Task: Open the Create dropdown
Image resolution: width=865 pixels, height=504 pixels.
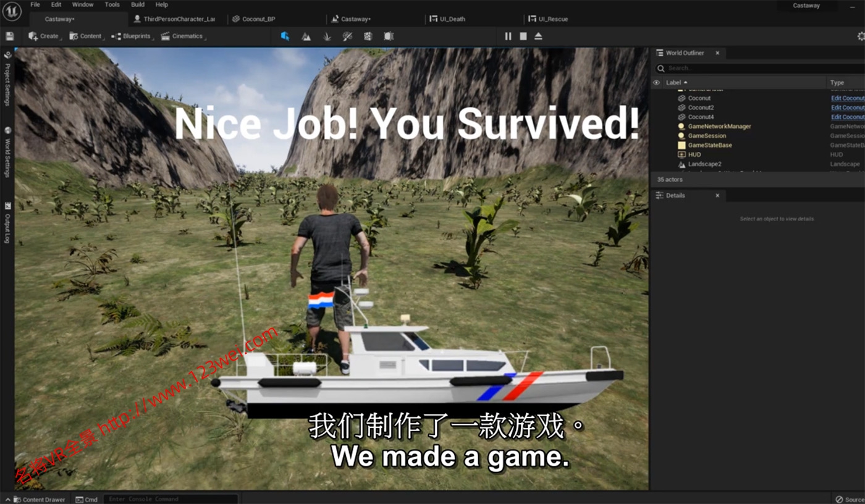Action: point(44,36)
